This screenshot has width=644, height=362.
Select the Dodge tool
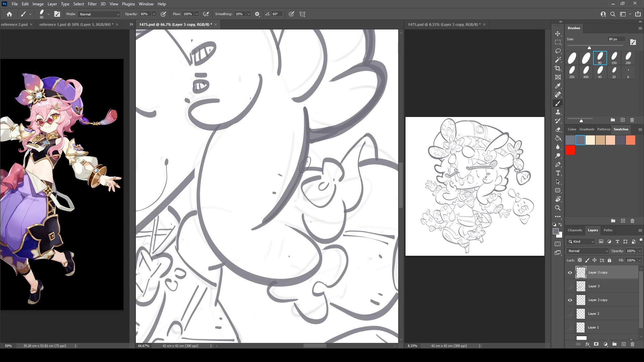click(x=558, y=156)
